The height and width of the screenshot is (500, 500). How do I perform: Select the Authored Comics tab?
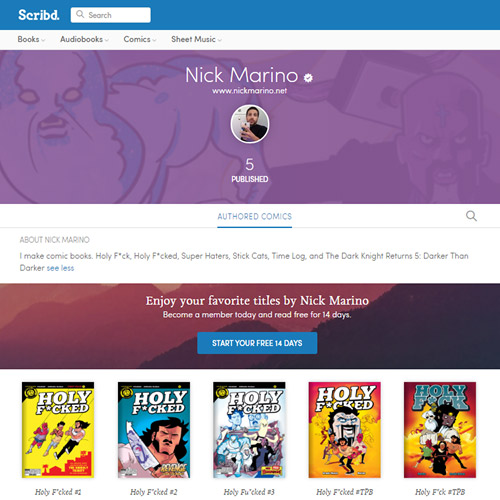(255, 217)
